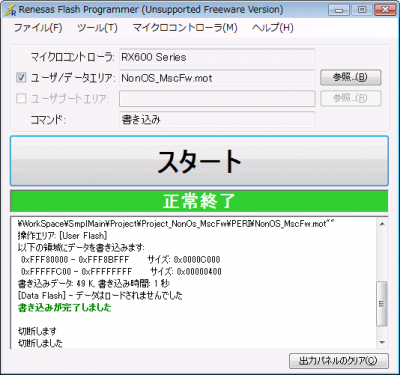Click the output panel scroll up arrow
The image size is (400, 375).
pyautogui.click(x=382, y=224)
